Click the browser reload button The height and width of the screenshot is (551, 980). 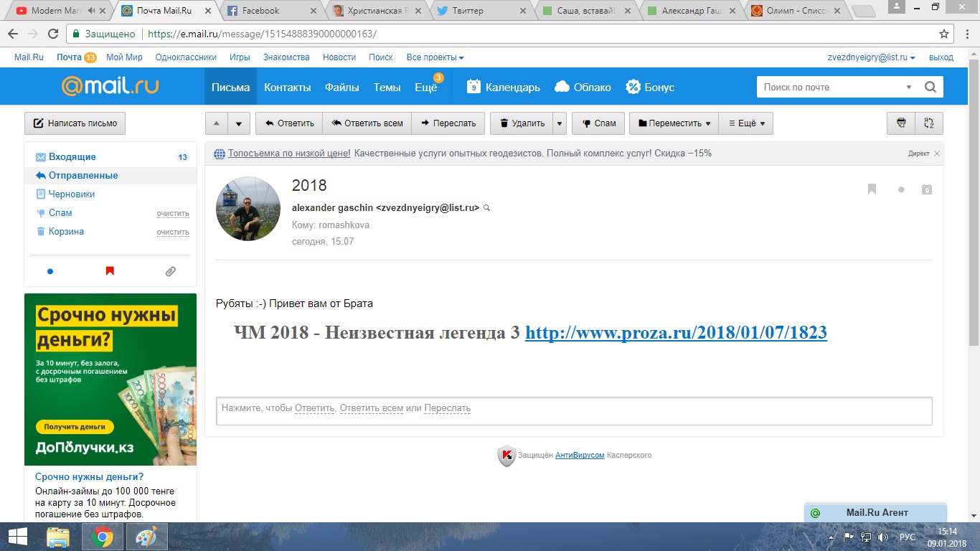[52, 34]
